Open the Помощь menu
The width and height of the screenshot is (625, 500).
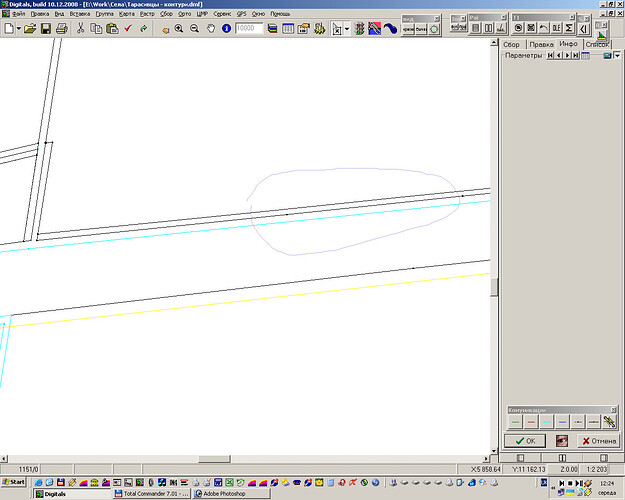[x=280, y=14]
